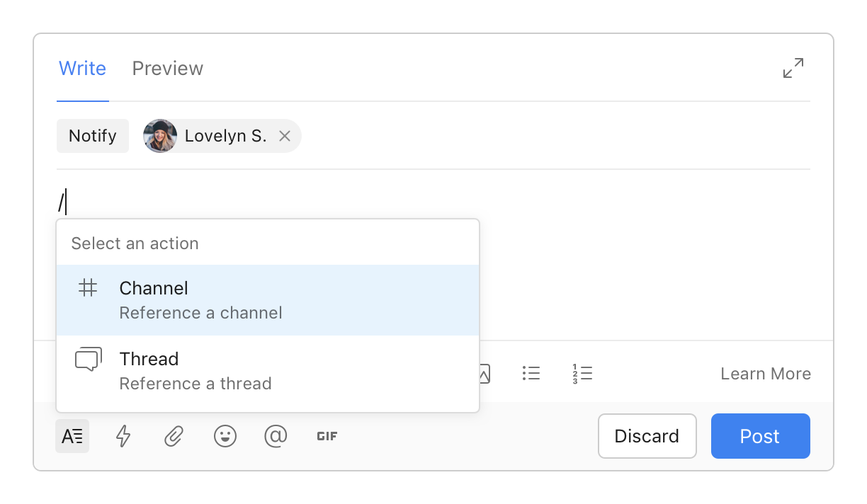Image resolution: width=867 pixels, height=504 pixels.
Task: Discard the draft message
Action: point(647,436)
